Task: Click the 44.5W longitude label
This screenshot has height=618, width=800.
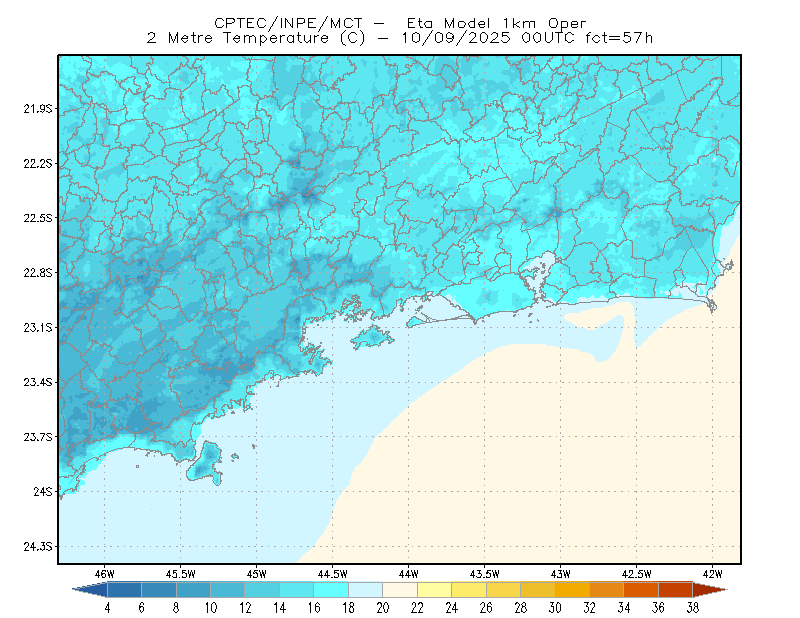Action: tap(333, 574)
